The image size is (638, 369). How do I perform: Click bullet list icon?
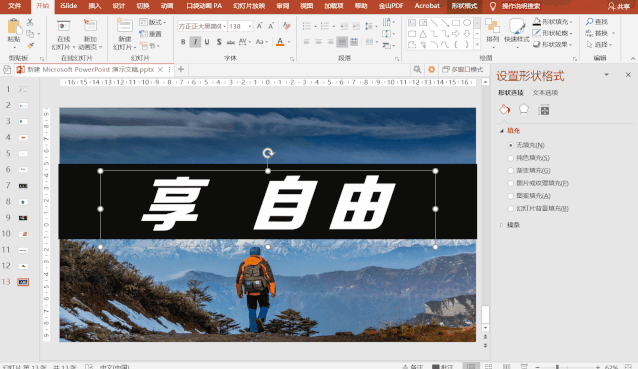coord(307,26)
